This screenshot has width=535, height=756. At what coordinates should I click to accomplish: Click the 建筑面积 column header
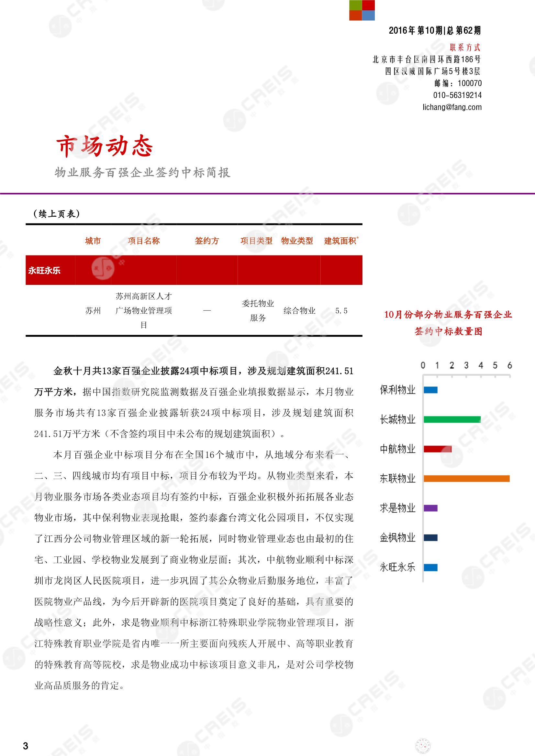tap(341, 241)
